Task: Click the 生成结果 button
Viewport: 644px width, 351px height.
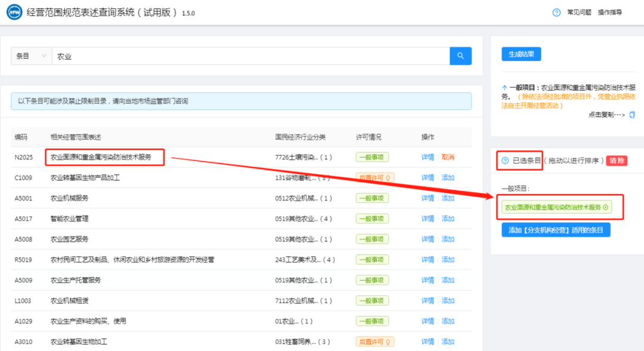Action: (521, 54)
